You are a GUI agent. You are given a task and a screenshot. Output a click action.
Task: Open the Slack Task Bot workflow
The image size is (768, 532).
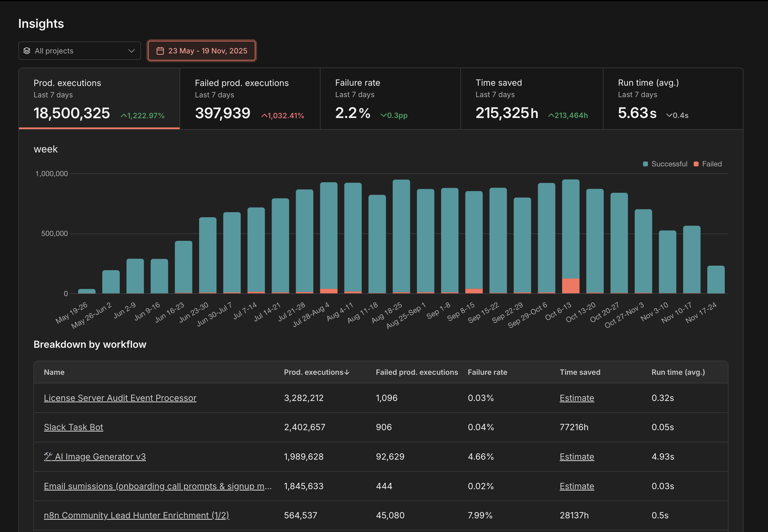(74, 427)
